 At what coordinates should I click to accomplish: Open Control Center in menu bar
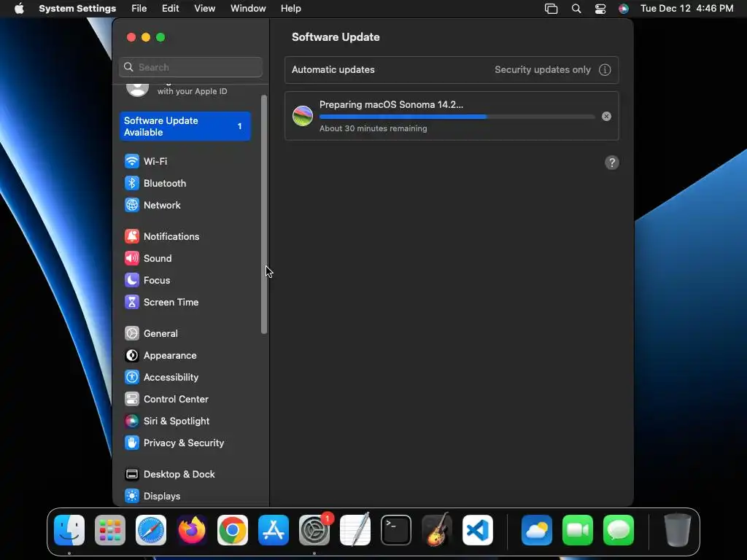click(600, 9)
